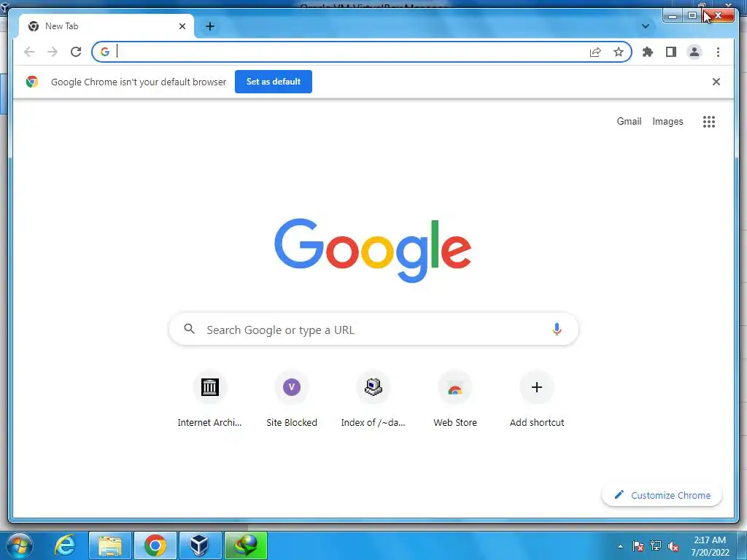The width and height of the screenshot is (747, 560).
Task: Set Chrome as default browser
Action: coord(274,82)
